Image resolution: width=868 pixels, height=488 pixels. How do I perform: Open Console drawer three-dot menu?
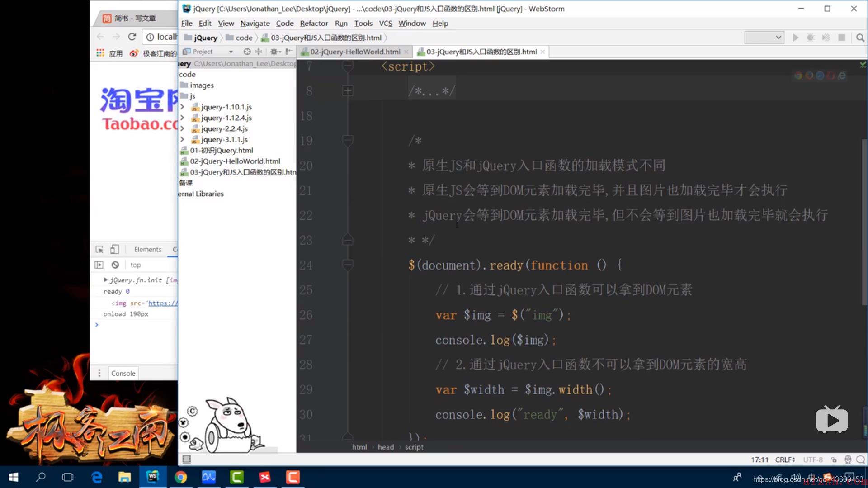pyautogui.click(x=99, y=373)
